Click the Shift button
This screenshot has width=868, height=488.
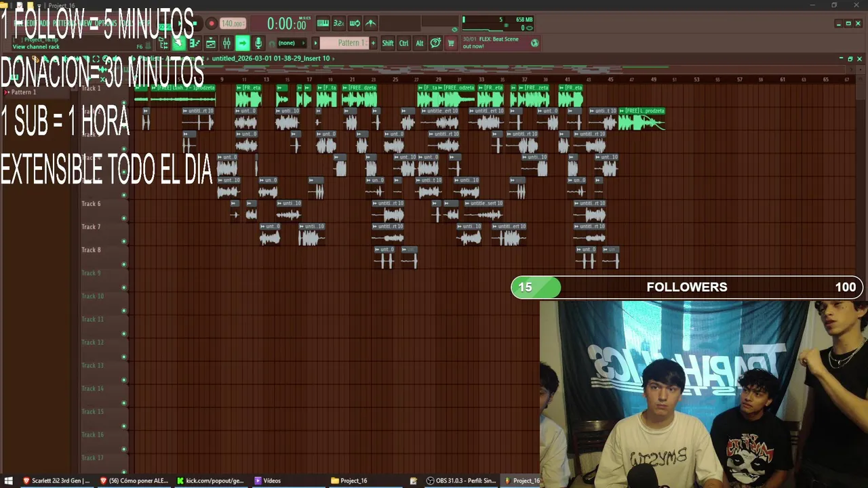(387, 43)
